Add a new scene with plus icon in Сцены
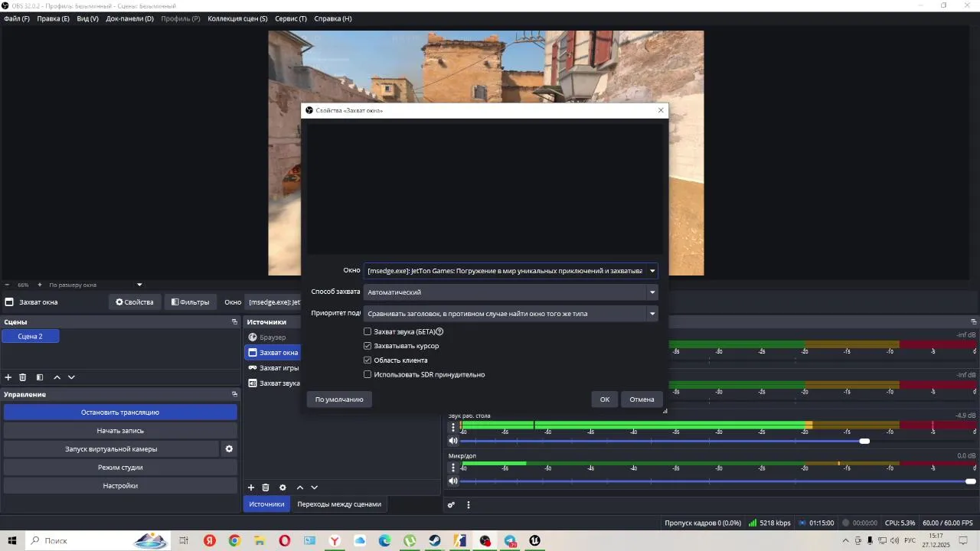Image resolution: width=980 pixels, height=551 pixels. point(8,377)
